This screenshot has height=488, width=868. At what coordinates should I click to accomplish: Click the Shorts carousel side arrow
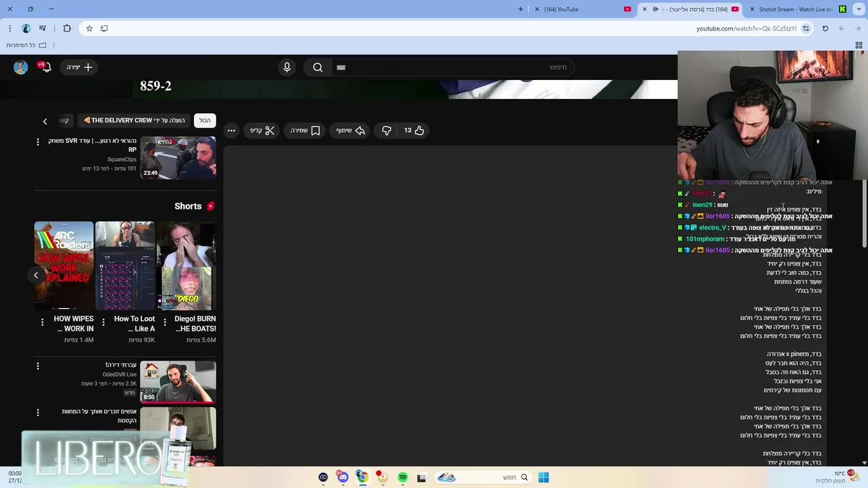pos(36,275)
